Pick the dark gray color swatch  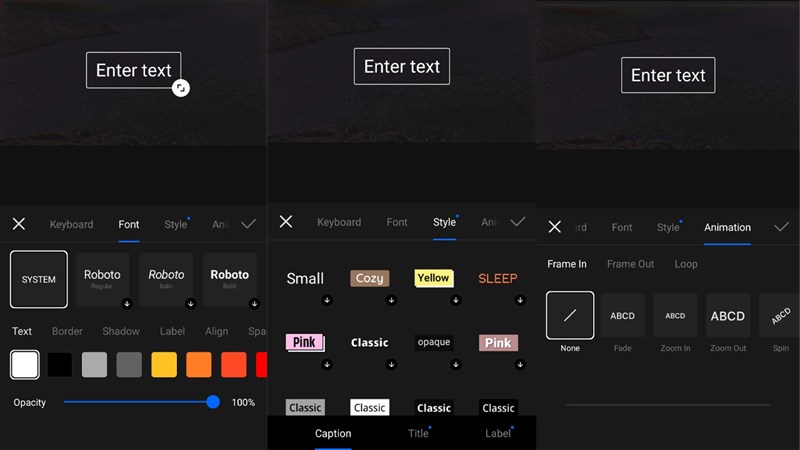[x=129, y=364]
